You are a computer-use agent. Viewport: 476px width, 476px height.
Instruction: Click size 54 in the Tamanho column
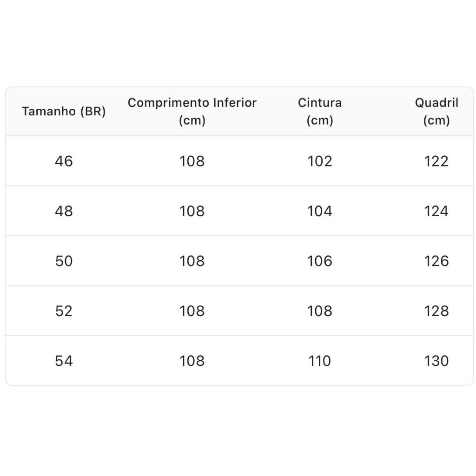pos(64,361)
